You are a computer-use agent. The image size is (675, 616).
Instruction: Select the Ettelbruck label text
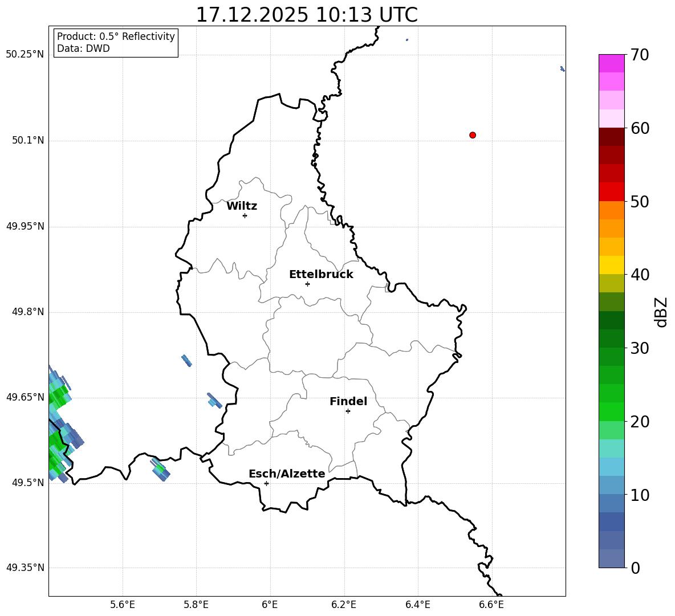321,275
